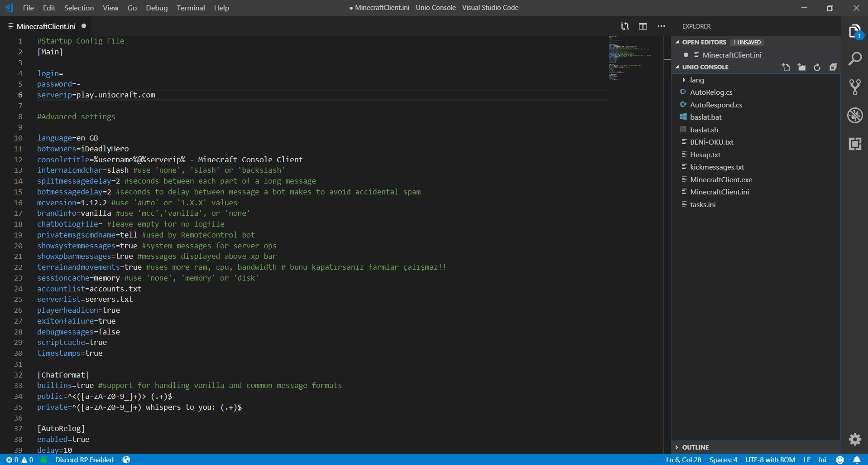Click the white round status bar icon
The image size is (868, 465).
point(126,460)
